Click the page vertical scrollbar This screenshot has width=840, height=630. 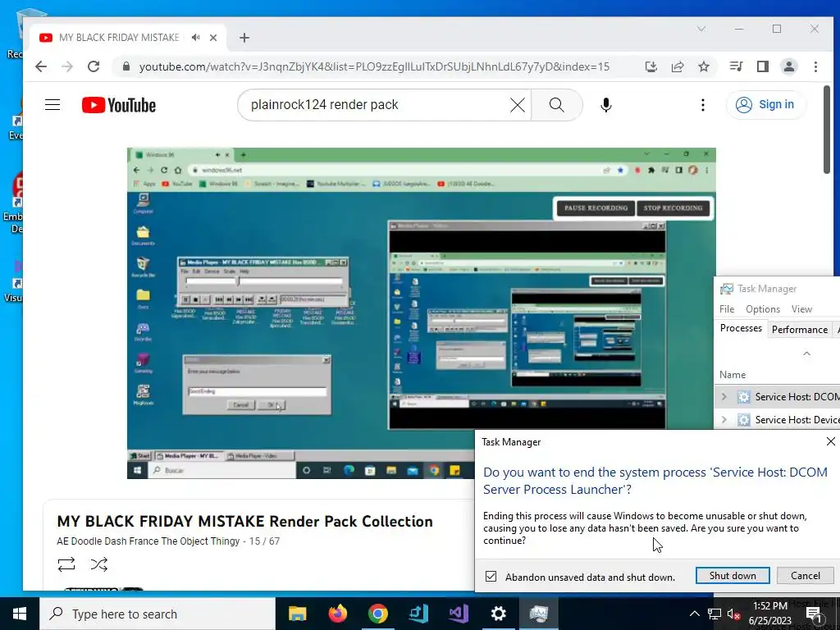click(827, 129)
